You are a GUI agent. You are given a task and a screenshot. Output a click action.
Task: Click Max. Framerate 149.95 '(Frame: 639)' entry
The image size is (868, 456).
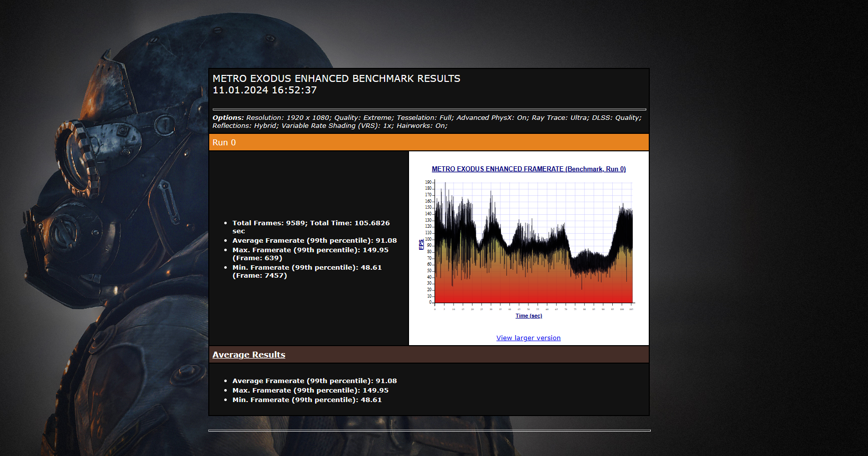point(310,254)
